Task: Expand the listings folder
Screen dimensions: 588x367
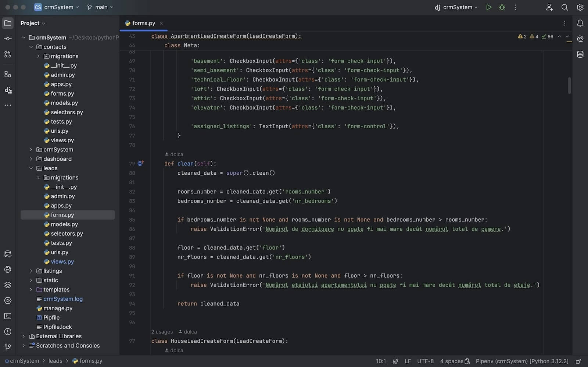Action: click(x=31, y=271)
